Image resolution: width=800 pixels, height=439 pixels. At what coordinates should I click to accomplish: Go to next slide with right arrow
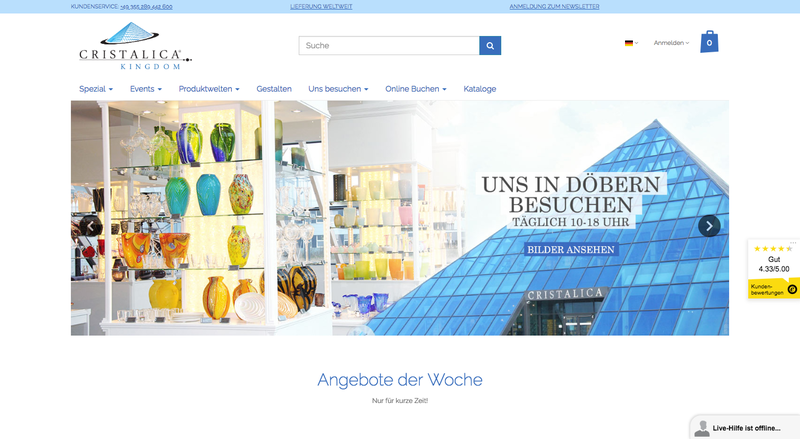tap(709, 226)
